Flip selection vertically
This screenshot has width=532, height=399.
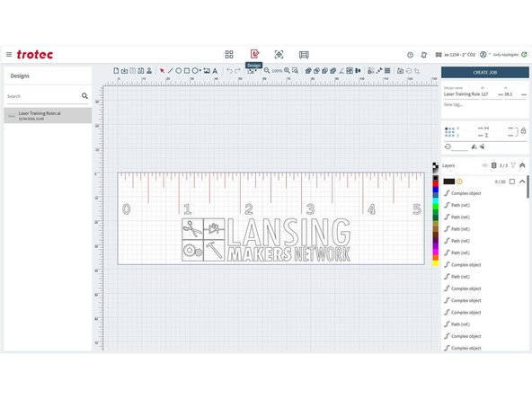click(x=482, y=146)
